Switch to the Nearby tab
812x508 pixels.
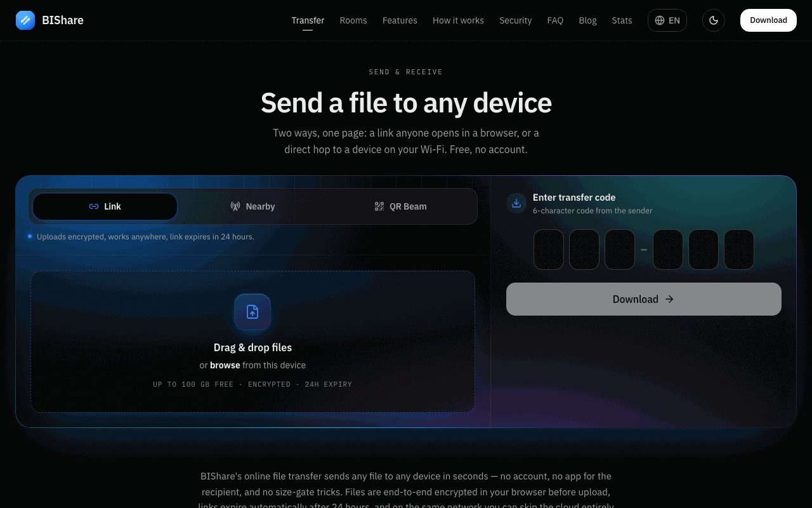(x=252, y=206)
